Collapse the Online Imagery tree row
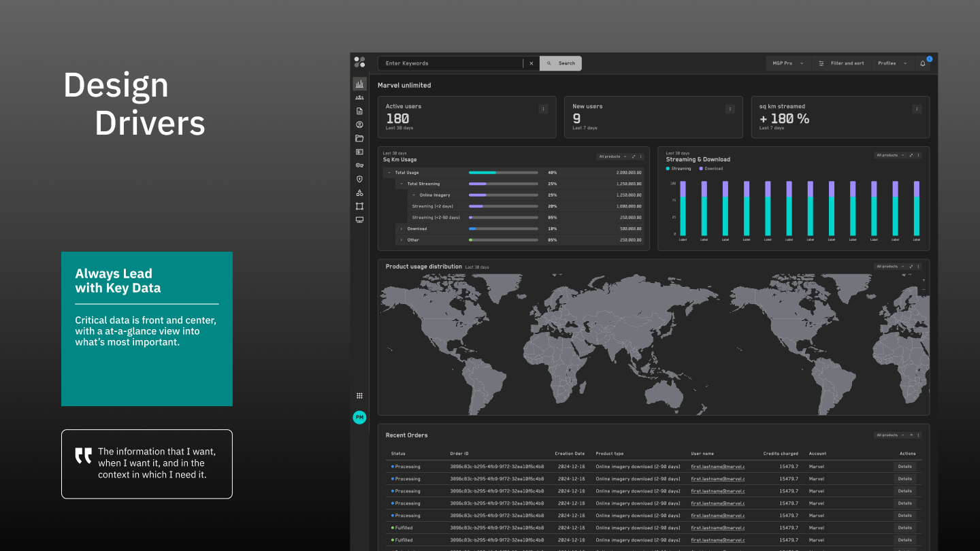This screenshot has width=980, height=551. [414, 195]
